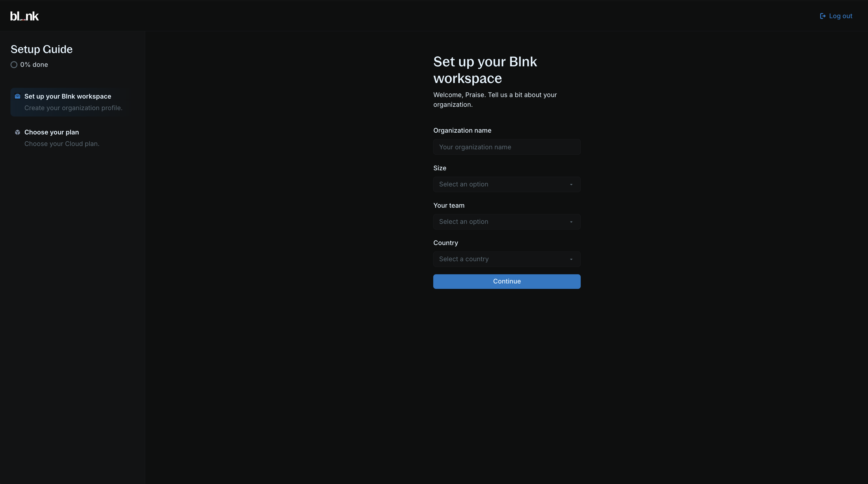This screenshot has height=484, width=868.
Task: Open the Your team dropdown
Action: coord(507,222)
